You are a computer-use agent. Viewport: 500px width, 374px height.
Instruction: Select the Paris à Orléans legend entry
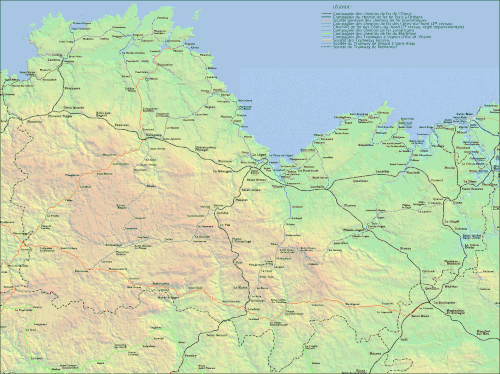pyautogui.click(x=377, y=17)
